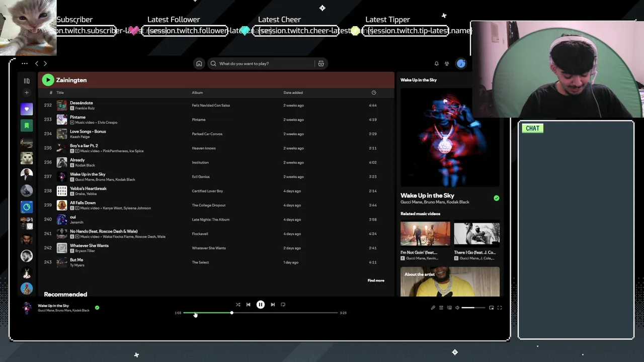The width and height of the screenshot is (644, 362).
Task: Enter full screen player mode
Action: (x=500, y=308)
